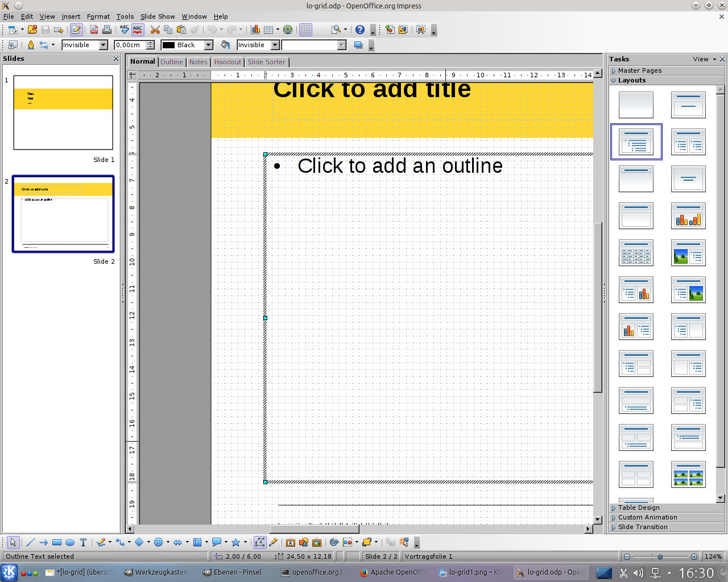
Task: Open the Help icon in toolbar
Action: pyautogui.click(x=360, y=30)
